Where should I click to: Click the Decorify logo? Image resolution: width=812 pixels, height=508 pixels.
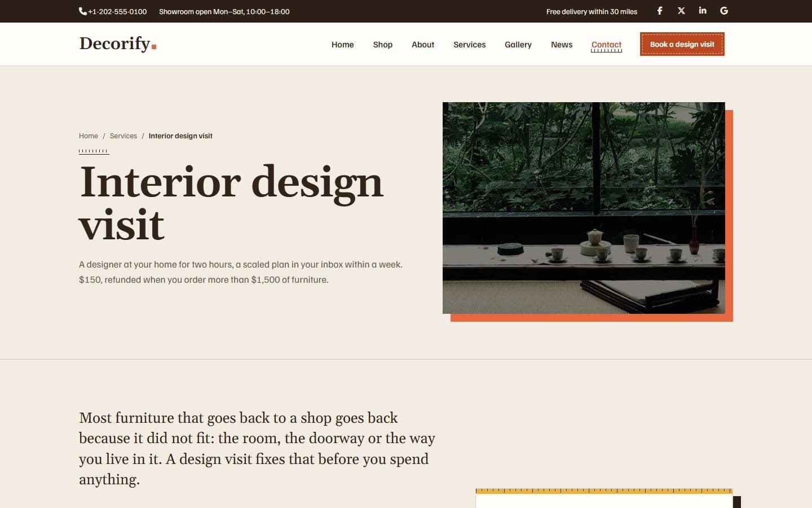[x=118, y=43]
